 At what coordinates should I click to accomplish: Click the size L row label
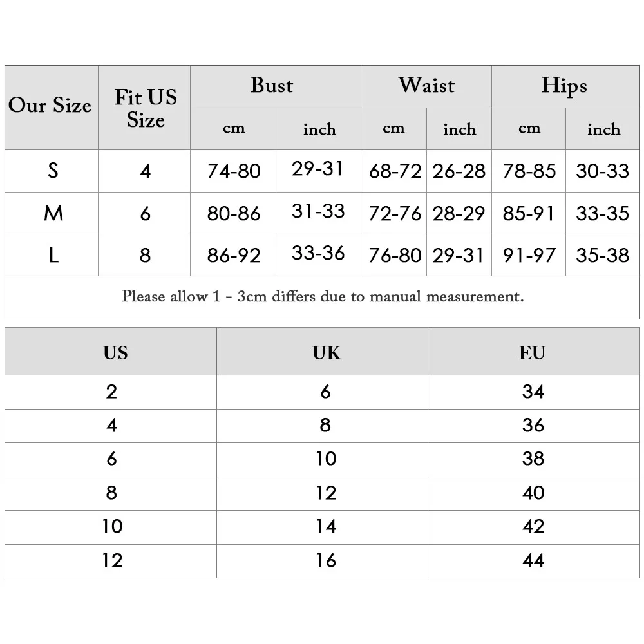pyautogui.click(x=53, y=255)
